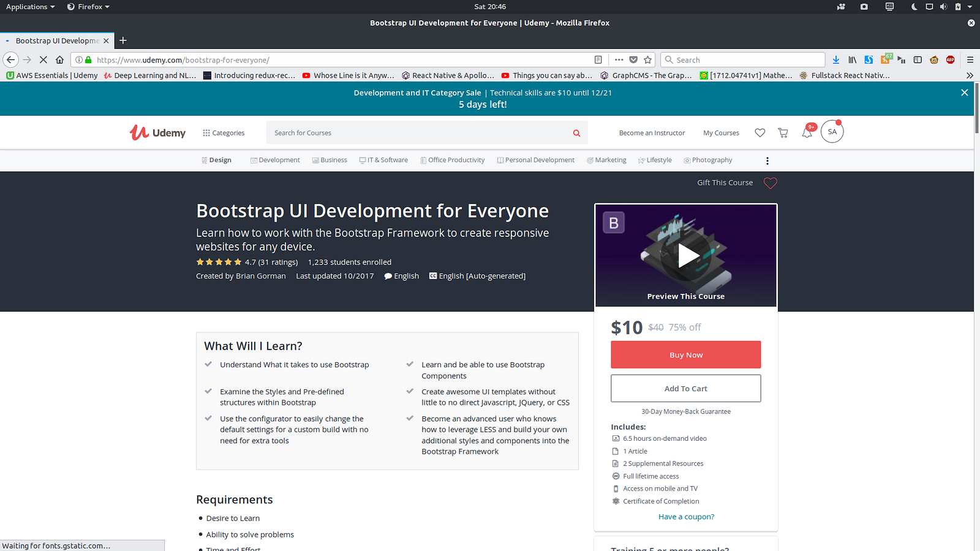
Task: Open the Categories dropdown
Action: 224,133
